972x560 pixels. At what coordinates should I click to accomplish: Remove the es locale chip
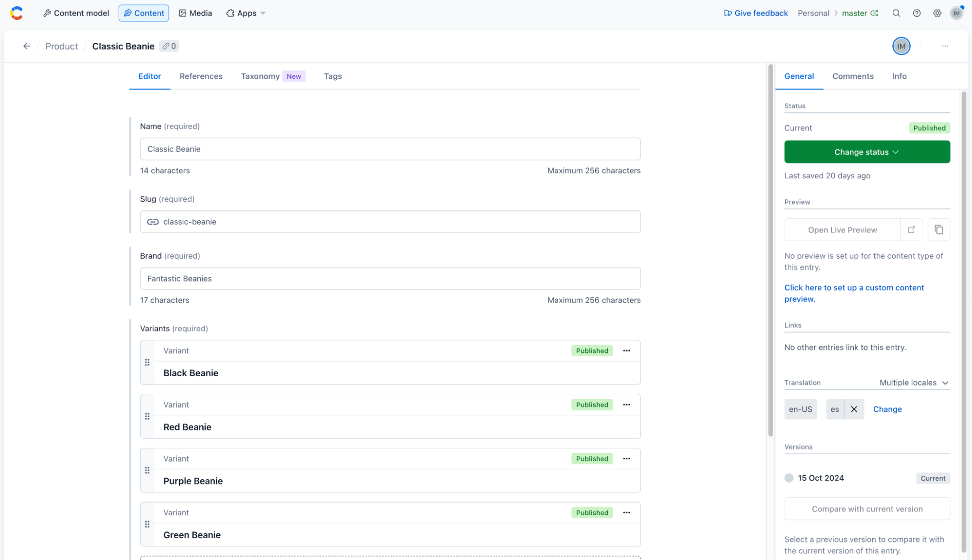(854, 409)
